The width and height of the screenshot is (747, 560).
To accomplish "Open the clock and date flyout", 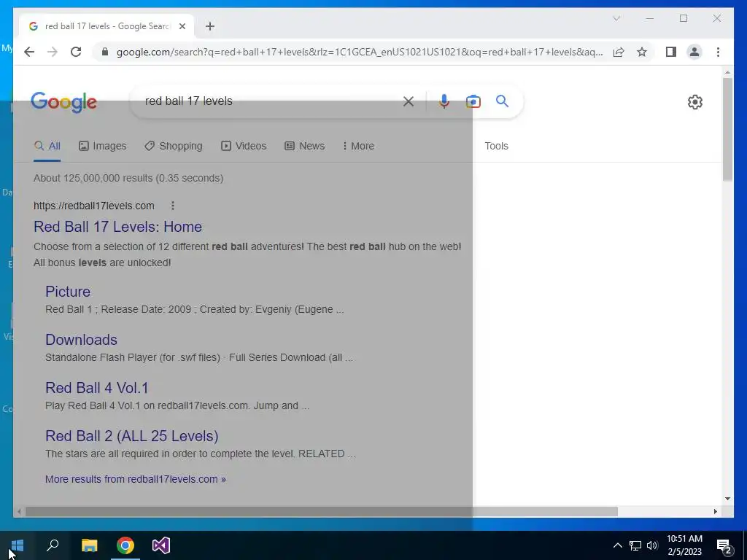I will pos(684,545).
